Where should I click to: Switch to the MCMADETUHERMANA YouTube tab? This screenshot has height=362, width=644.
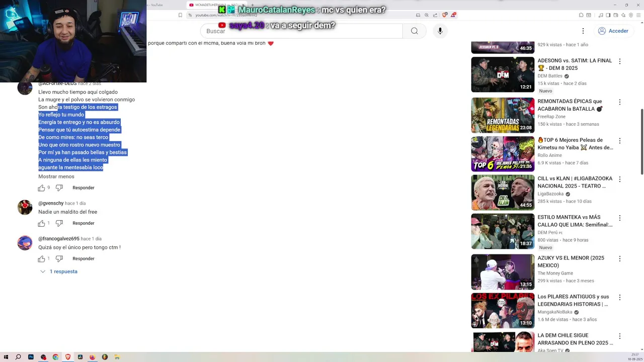pyautogui.click(x=216, y=5)
